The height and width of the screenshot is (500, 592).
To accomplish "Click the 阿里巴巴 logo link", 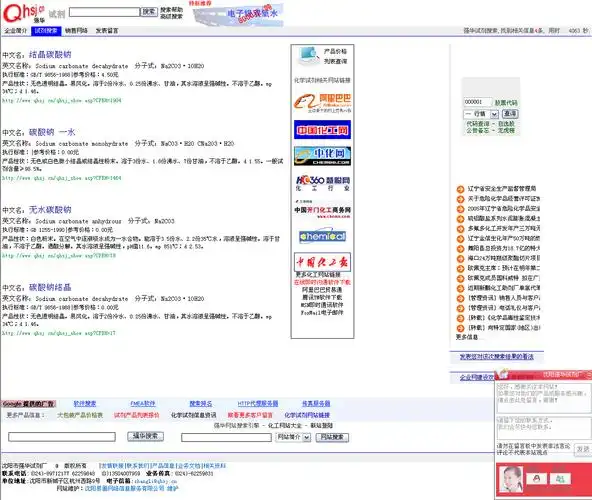I will point(322,103).
